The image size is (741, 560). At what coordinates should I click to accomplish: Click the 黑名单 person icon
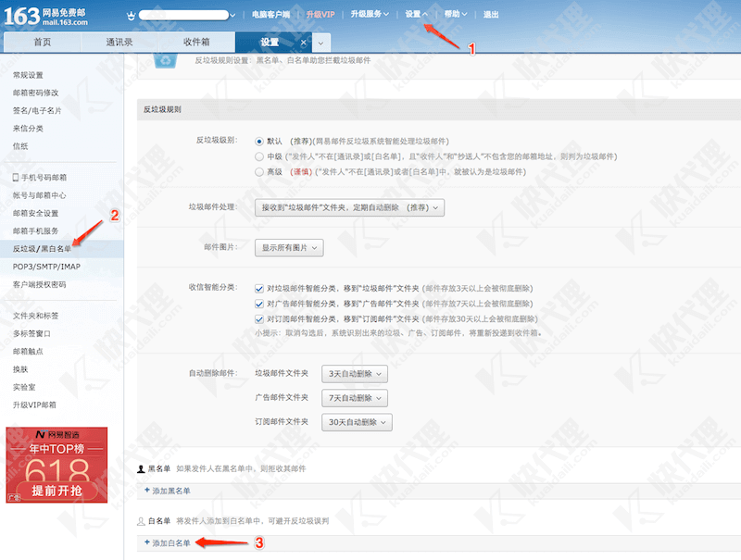[141, 470]
